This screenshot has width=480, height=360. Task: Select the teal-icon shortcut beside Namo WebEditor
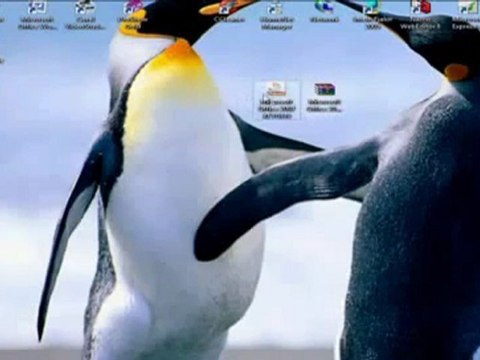pos(372,15)
